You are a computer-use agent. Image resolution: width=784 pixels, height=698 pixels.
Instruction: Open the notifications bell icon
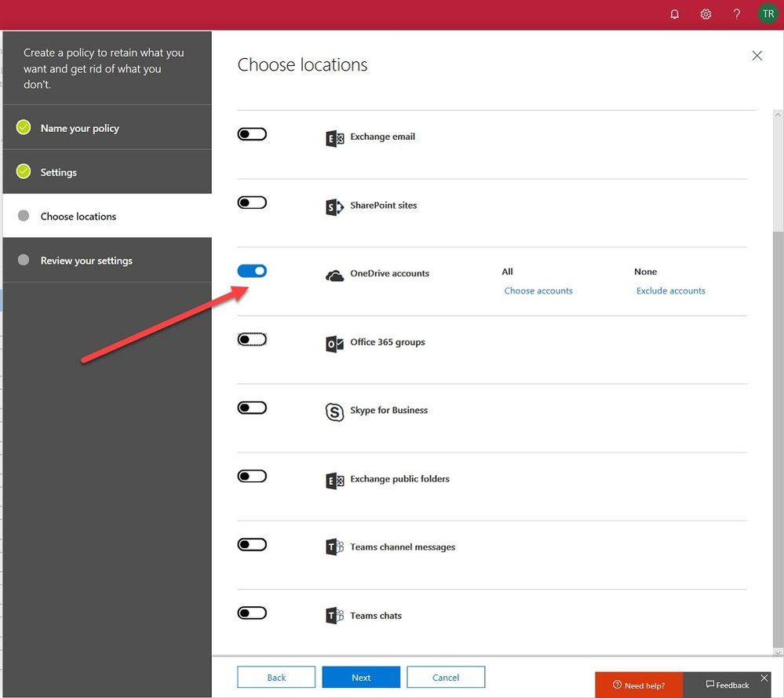[x=674, y=14]
